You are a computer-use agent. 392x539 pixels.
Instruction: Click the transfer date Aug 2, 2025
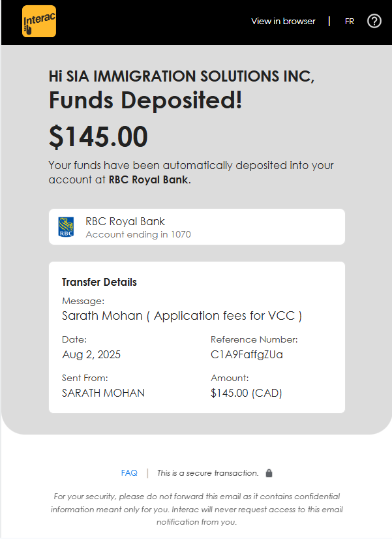(x=91, y=354)
